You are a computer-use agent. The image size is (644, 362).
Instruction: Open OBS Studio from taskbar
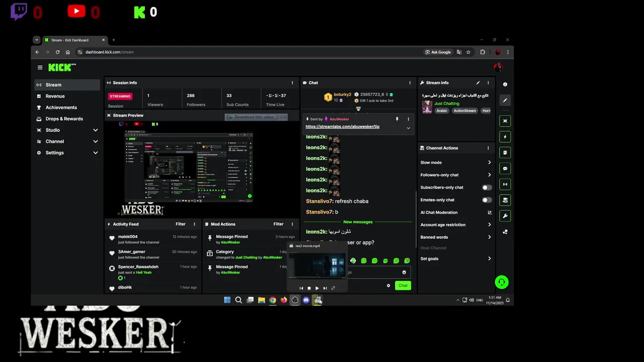click(295, 300)
